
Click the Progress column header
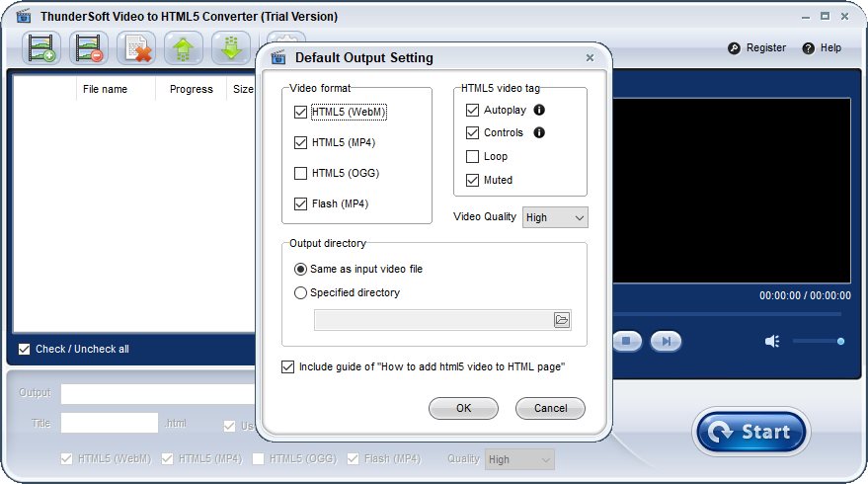(x=191, y=89)
